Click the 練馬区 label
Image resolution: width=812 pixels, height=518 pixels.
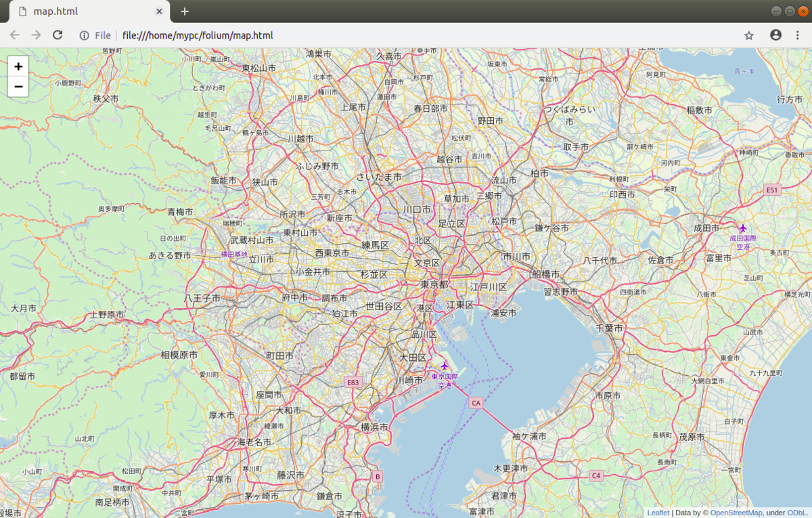[375, 245]
